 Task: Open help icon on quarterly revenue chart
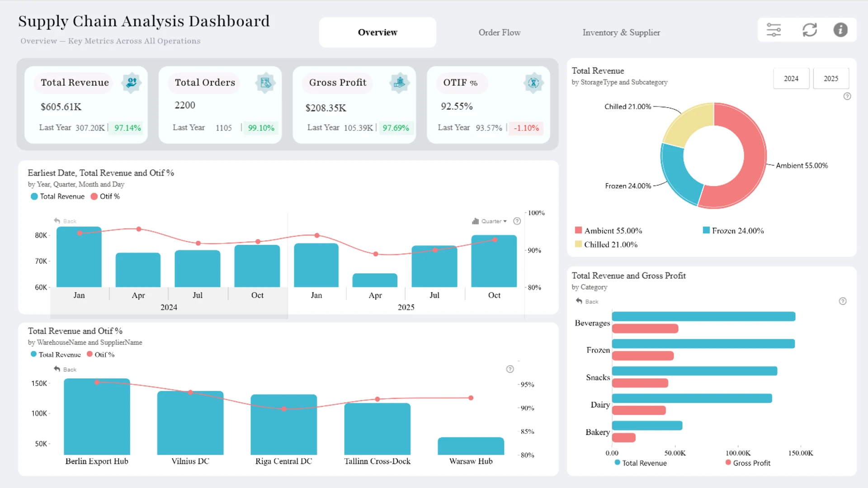(517, 221)
